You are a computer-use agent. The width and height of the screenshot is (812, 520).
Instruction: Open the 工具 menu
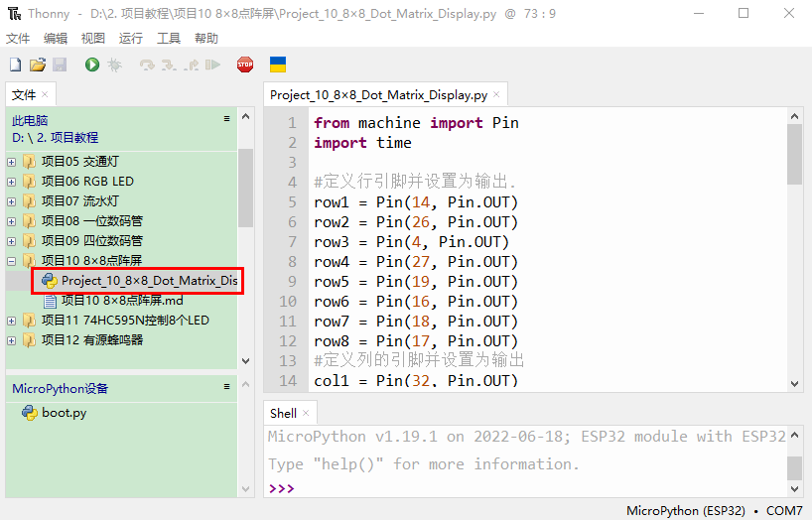tap(169, 39)
